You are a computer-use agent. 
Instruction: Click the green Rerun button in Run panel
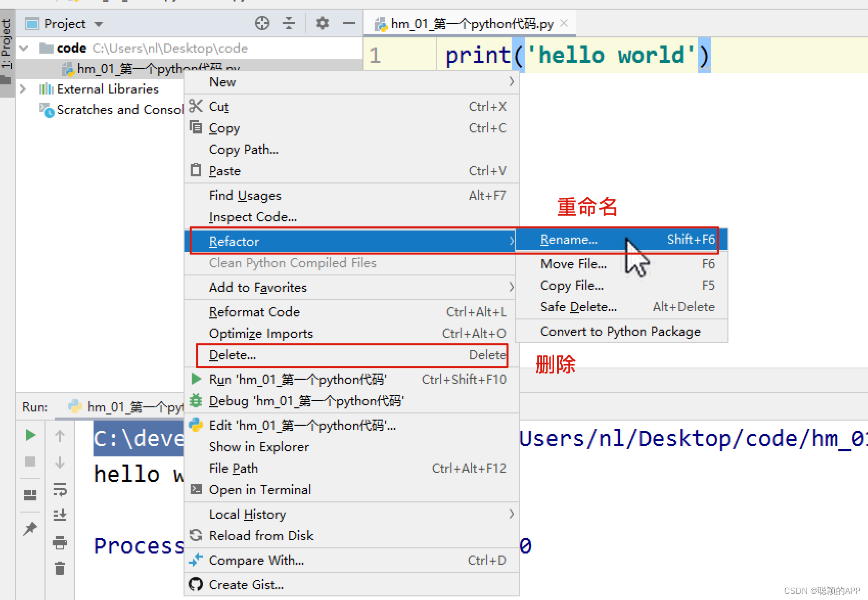[31, 435]
